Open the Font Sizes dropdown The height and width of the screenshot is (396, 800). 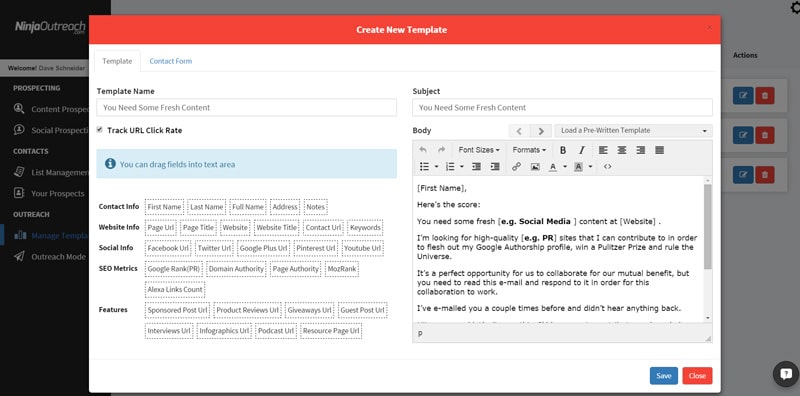(479, 150)
